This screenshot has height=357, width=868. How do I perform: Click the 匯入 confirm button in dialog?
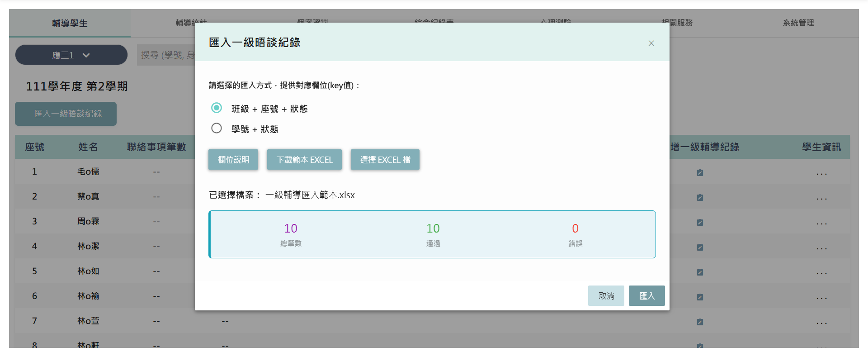coord(646,295)
